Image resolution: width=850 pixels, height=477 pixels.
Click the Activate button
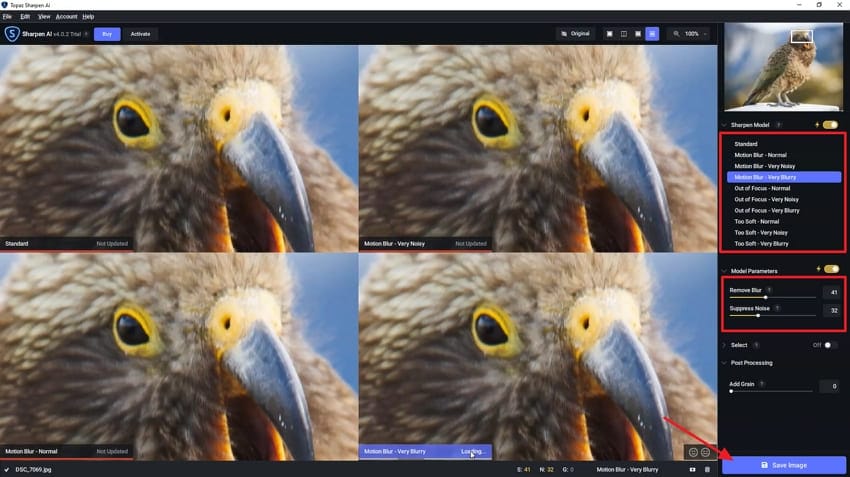[140, 34]
